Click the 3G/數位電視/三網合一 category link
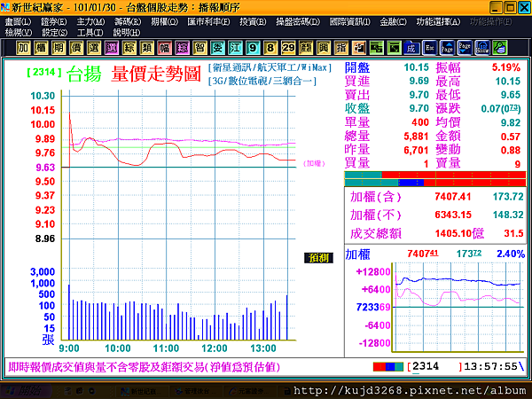This screenshot has height=399, width=532. (x=262, y=81)
